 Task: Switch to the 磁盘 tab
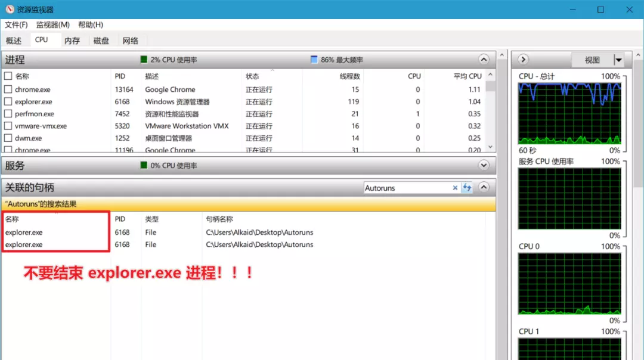tap(101, 40)
